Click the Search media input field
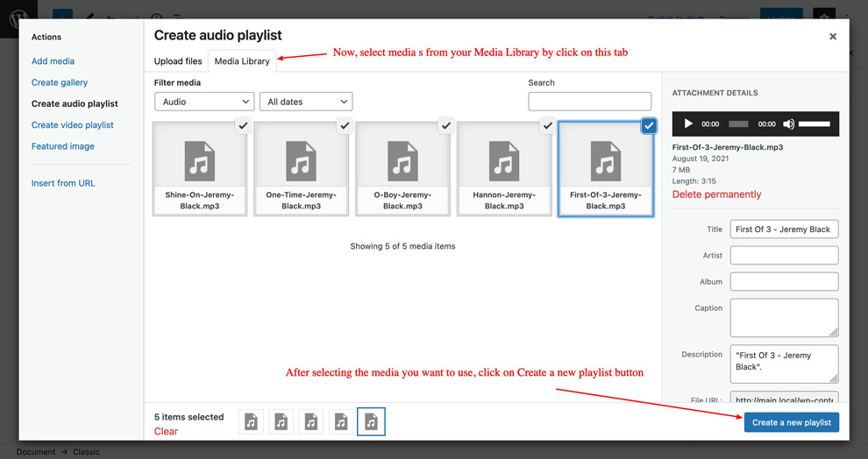Image resolution: width=868 pixels, height=459 pixels. click(x=589, y=102)
